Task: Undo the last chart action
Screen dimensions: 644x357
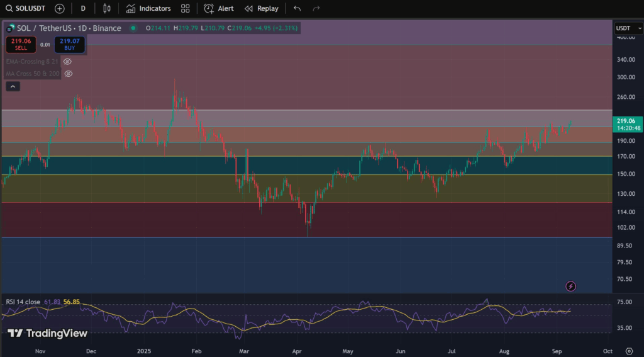Action: [x=297, y=8]
